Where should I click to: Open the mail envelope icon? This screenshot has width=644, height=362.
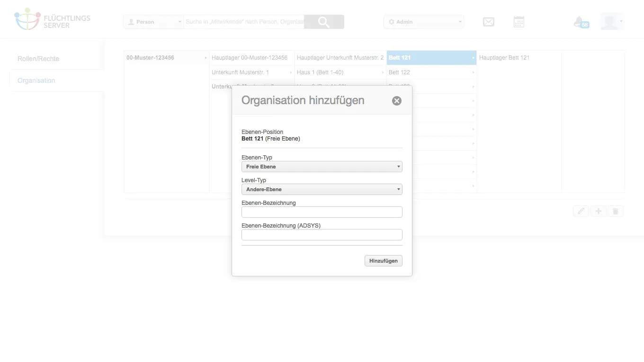(x=489, y=22)
